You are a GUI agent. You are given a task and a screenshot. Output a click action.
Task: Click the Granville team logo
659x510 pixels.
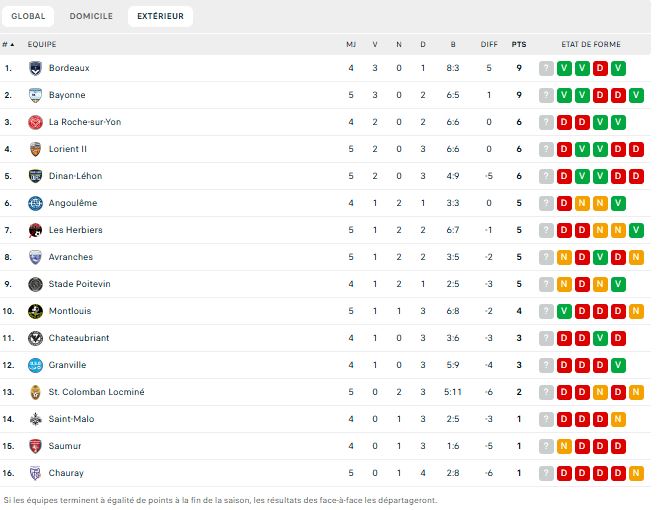click(x=35, y=365)
